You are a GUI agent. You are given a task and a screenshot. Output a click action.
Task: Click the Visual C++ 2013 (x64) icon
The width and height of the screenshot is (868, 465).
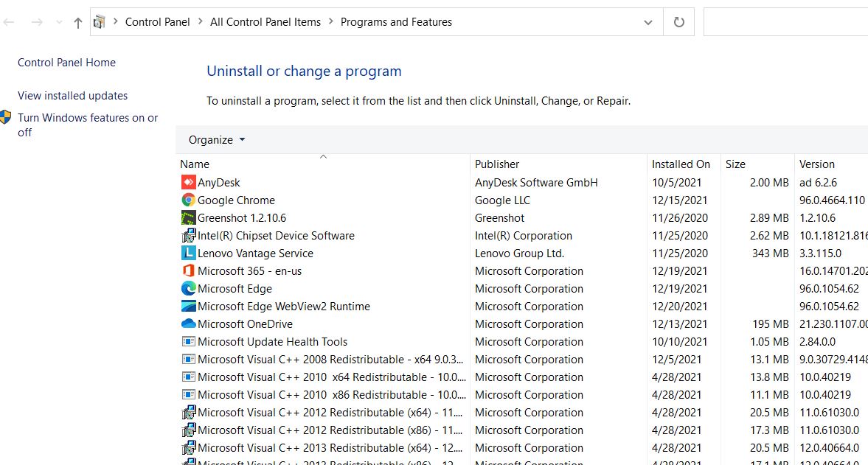188,447
